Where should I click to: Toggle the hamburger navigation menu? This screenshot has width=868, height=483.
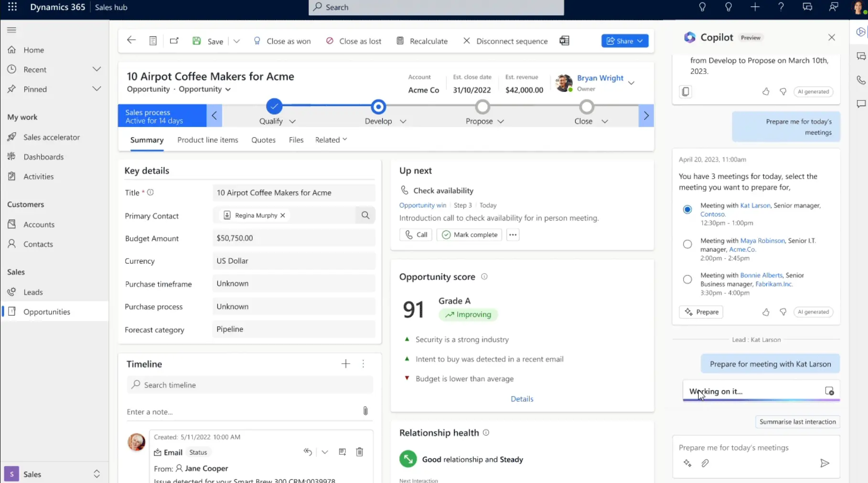click(12, 30)
